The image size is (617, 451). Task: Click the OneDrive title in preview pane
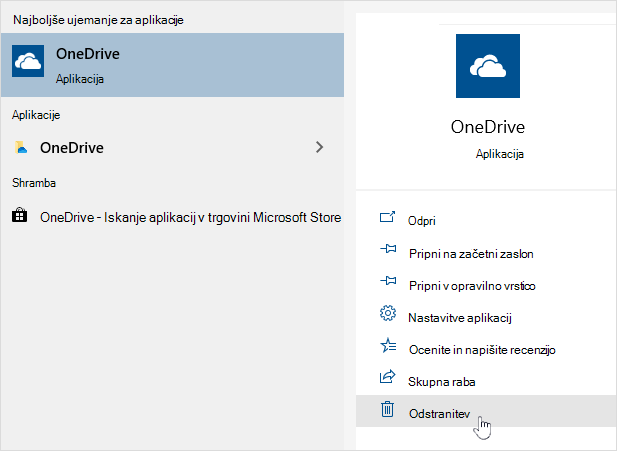[488, 127]
